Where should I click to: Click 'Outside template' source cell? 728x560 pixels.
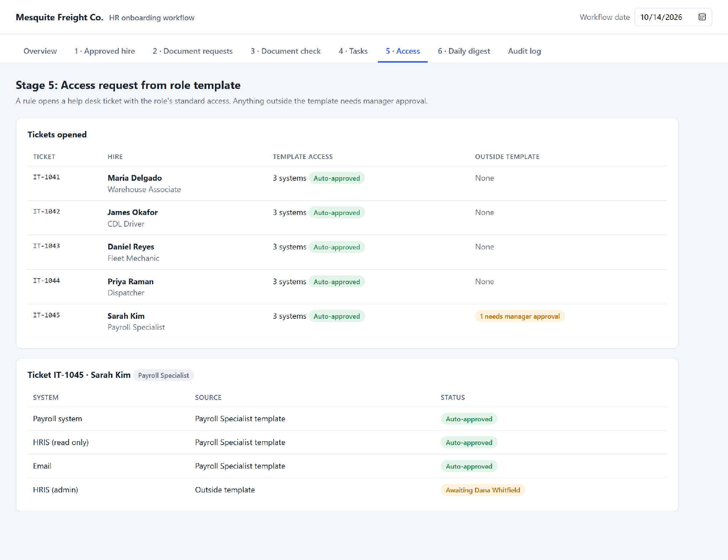click(225, 490)
